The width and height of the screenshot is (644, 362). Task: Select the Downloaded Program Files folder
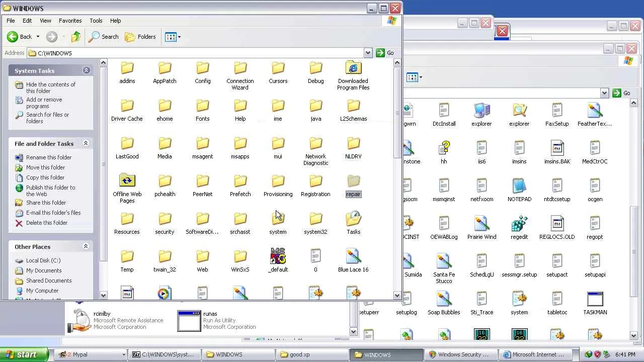tap(353, 68)
